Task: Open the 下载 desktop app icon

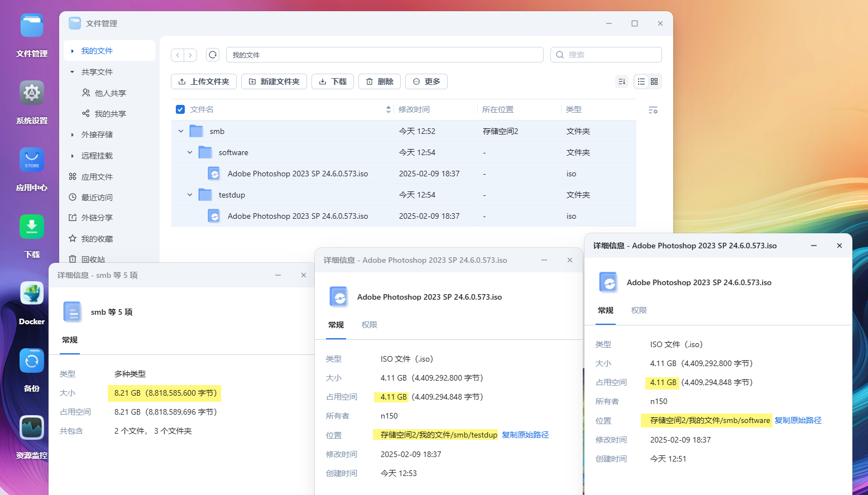Action: tap(32, 227)
